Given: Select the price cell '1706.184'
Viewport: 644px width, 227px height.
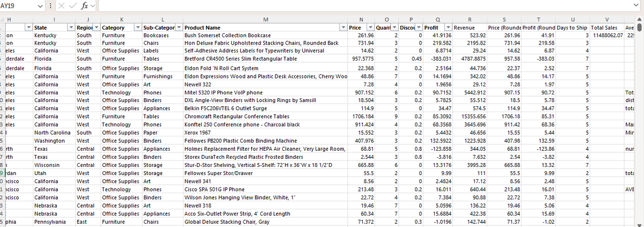Looking at the screenshot, I should tap(360, 116).
